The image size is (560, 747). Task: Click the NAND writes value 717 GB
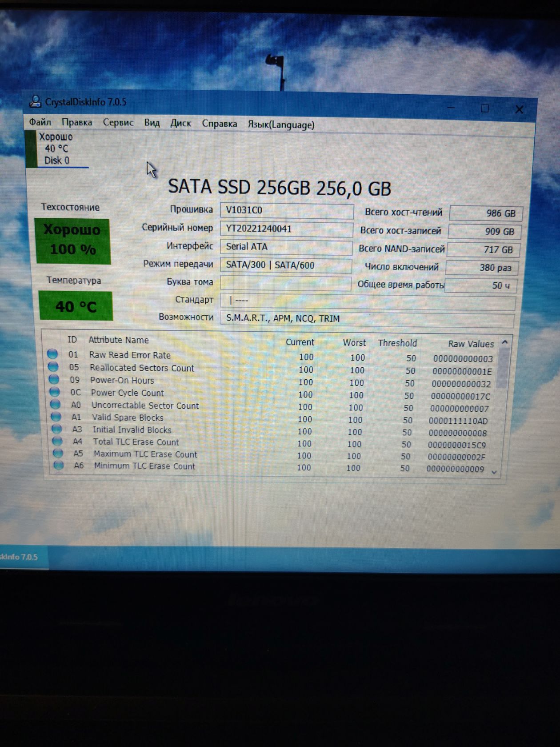click(484, 249)
